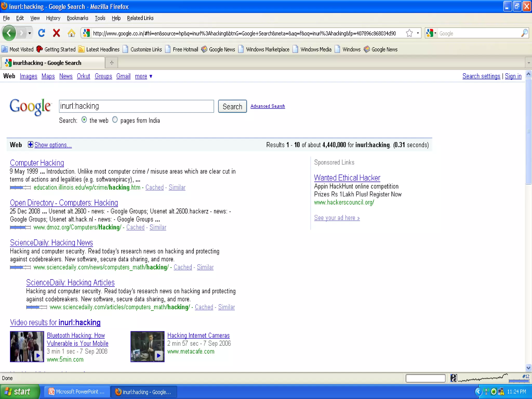Click the search bar magnifier icon
Screen dimensions: 532x399
[524, 33]
